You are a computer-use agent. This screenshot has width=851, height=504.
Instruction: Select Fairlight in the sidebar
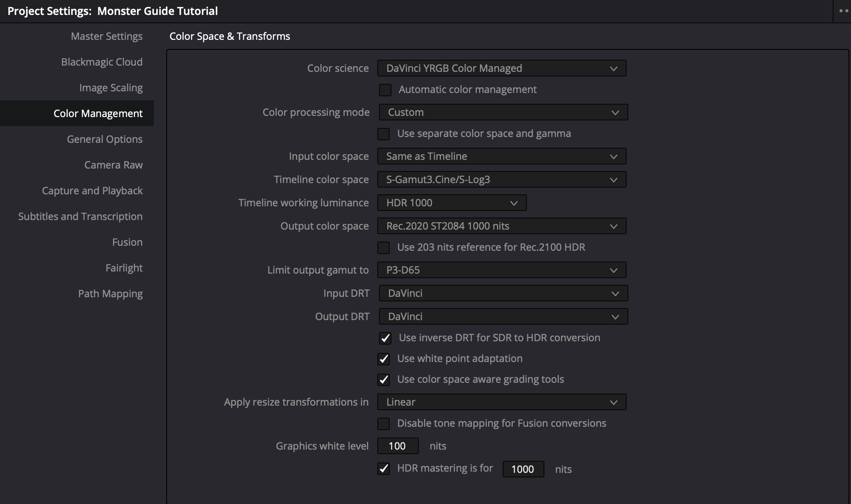tap(124, 268)
